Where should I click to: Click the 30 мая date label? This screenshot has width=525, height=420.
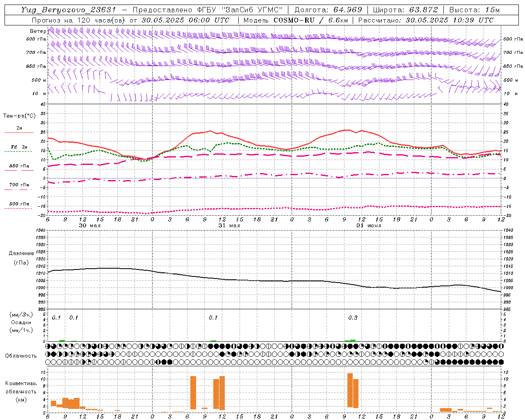click(90, 226)
